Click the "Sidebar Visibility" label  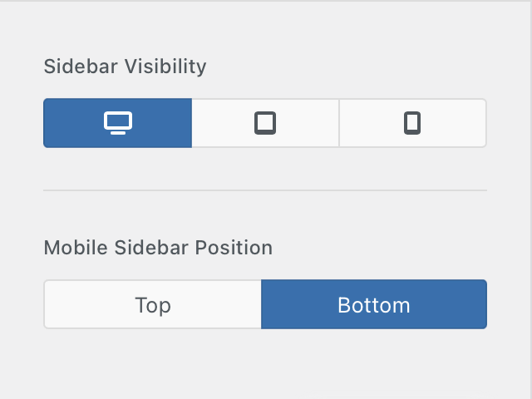pos(125,67)
